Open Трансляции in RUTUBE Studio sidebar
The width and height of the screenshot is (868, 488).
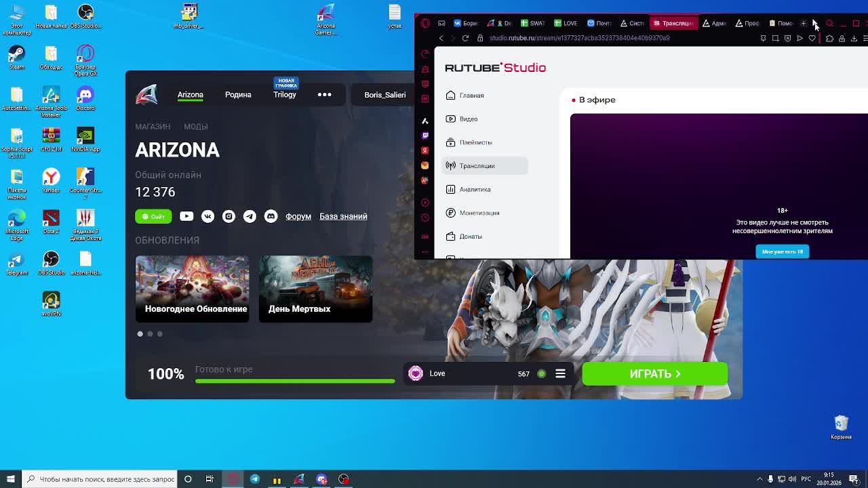tap(485, 166)
